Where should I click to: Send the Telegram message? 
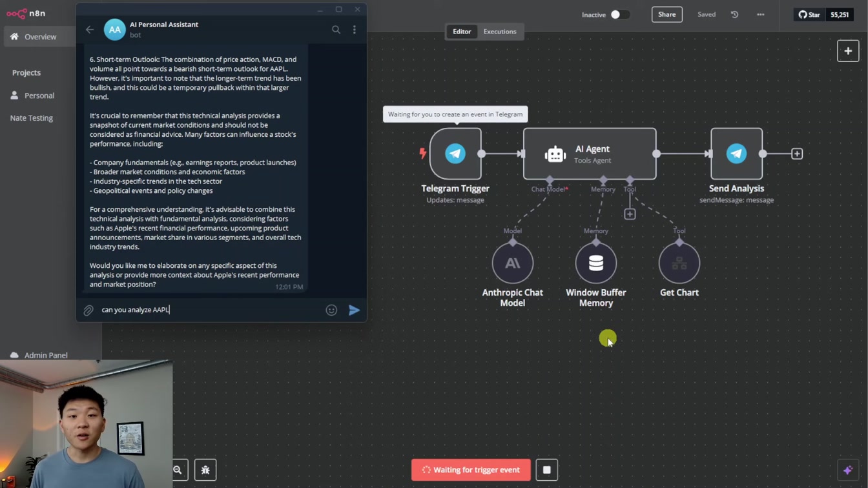(354, 310)
